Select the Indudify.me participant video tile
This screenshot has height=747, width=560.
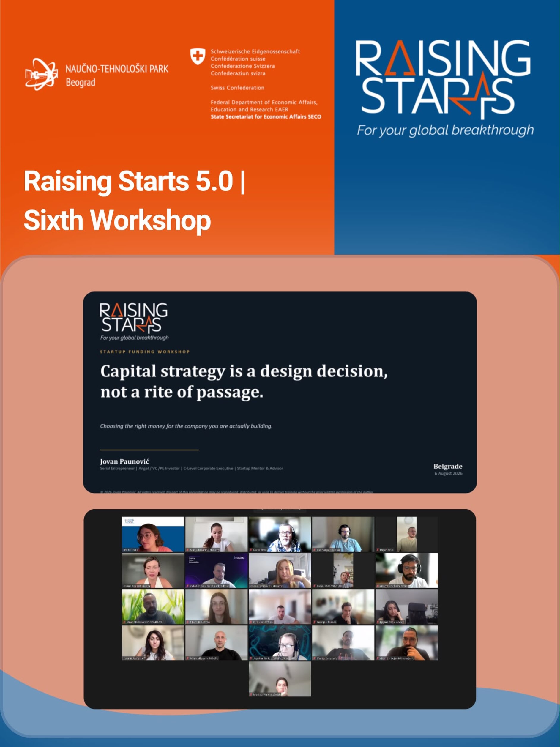coord(216,571)
